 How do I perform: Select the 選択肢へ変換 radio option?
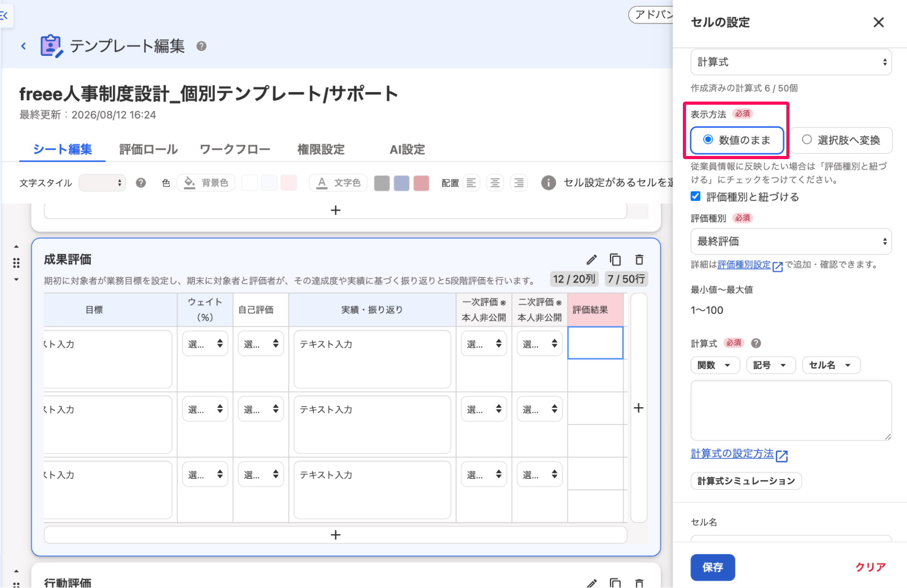pos(841,140)
